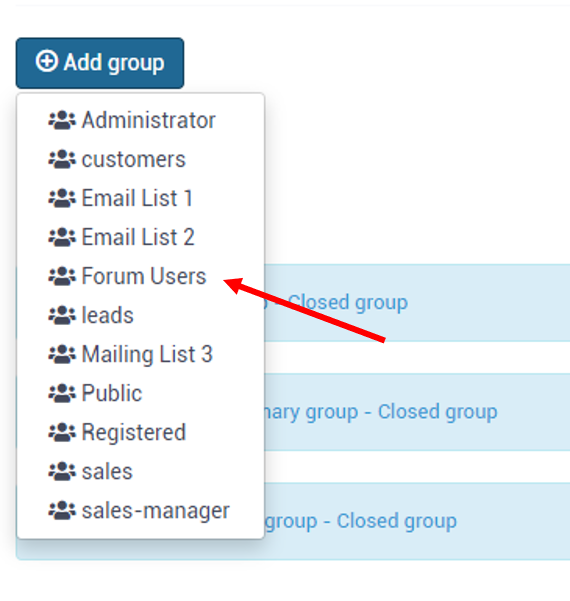Click the users icon beside sales

(62, 472)
